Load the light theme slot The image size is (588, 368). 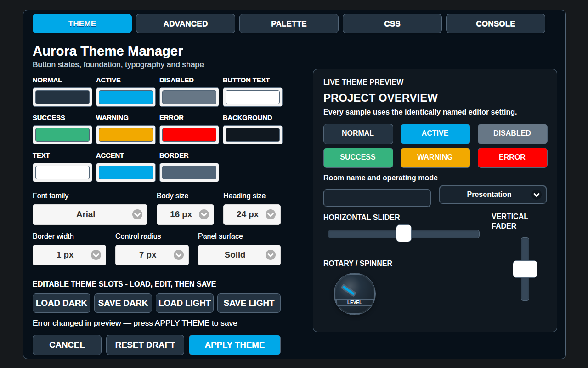coord(185,303)
